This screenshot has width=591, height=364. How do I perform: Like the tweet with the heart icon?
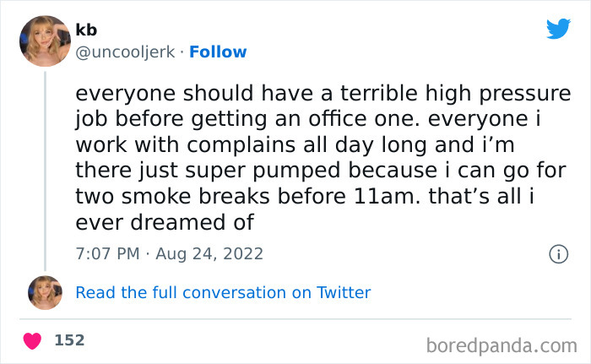point(33,341)
